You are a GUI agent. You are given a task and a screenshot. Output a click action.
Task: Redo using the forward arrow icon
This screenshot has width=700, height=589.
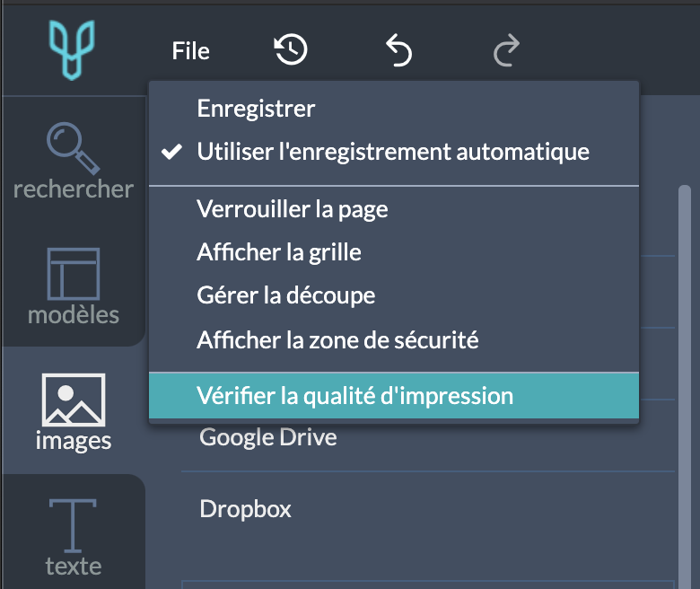coord(507,50)
